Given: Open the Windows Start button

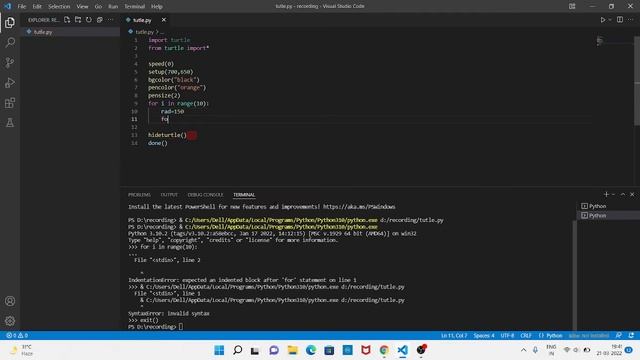Looking at the screenshot, I should [x=219, y=350].
